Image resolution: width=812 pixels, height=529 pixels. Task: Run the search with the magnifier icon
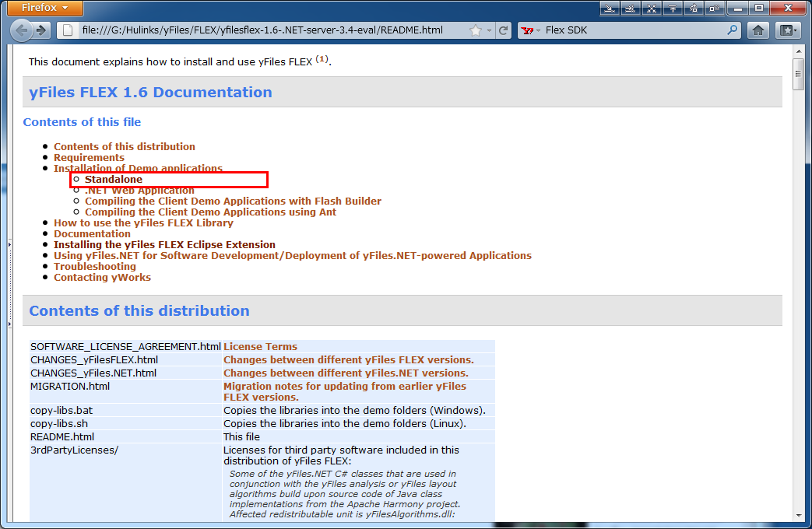pyautogui.click(x=732, y=30)
